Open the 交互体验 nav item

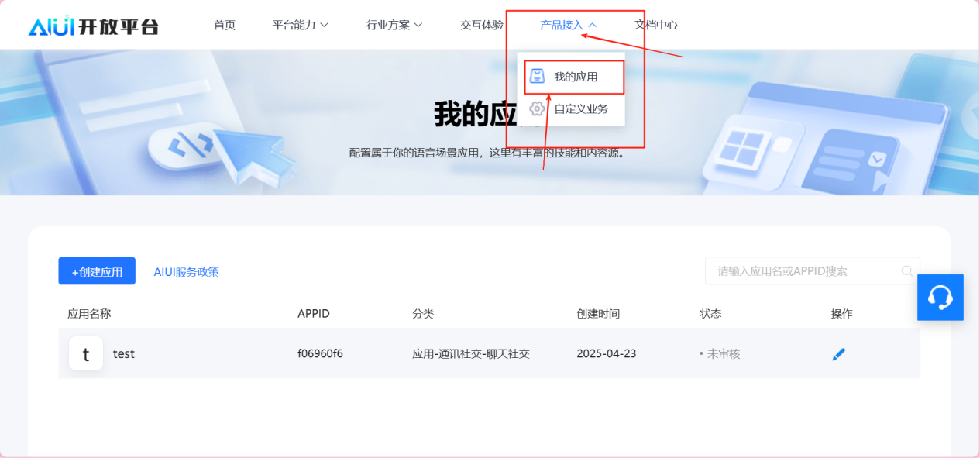point(482,25)
